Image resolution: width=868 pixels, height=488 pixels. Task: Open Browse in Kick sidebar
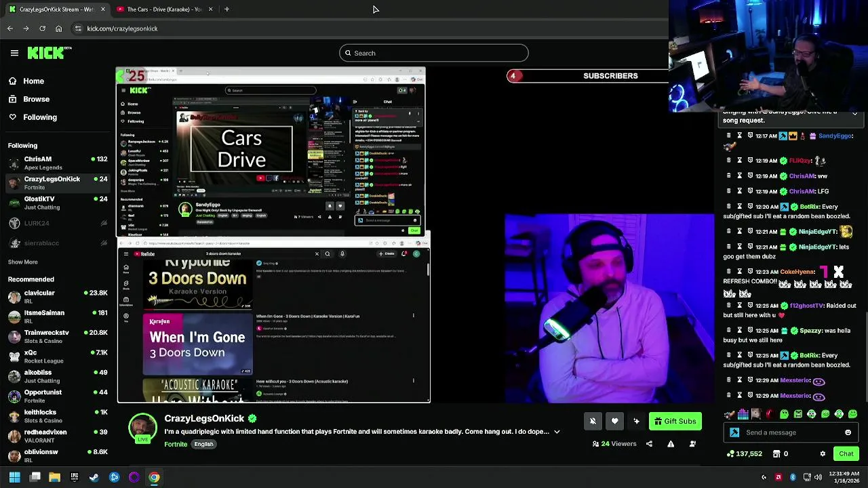28,99
